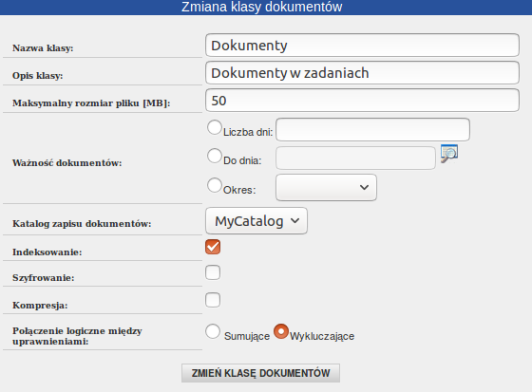Focus the Nazwa klasy text field

click(362, 46)
